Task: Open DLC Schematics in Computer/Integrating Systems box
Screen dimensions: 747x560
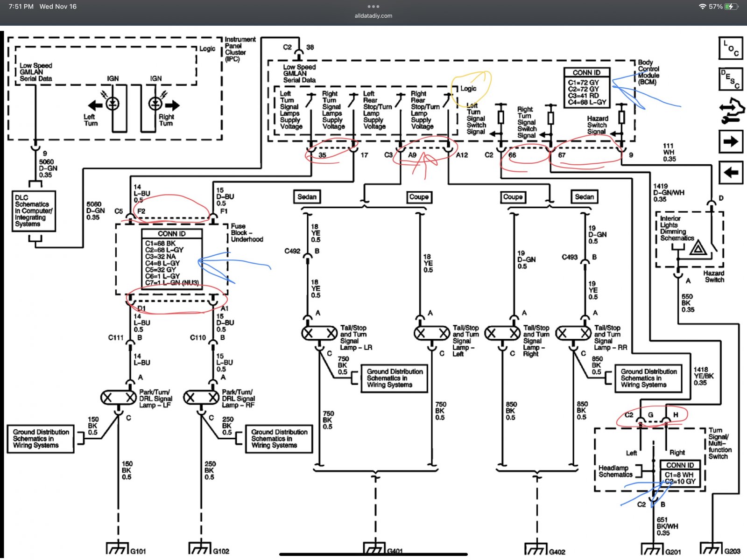Action: tap(34, 211)
